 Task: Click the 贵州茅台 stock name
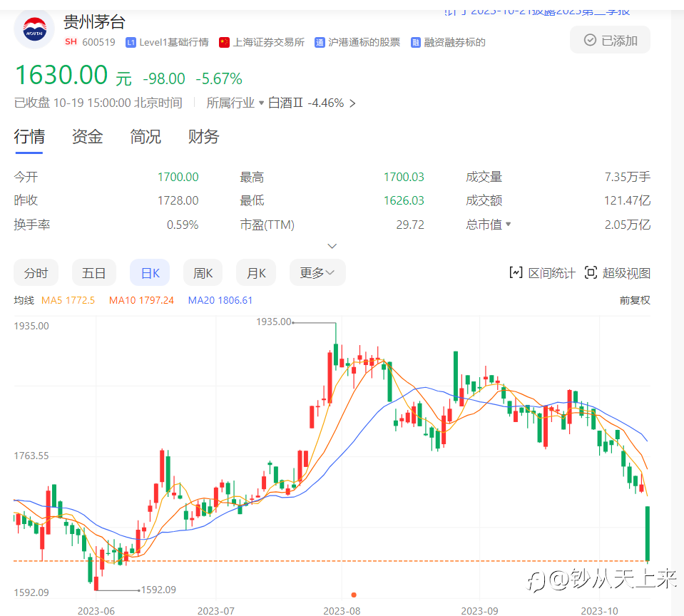coord(95,22)
